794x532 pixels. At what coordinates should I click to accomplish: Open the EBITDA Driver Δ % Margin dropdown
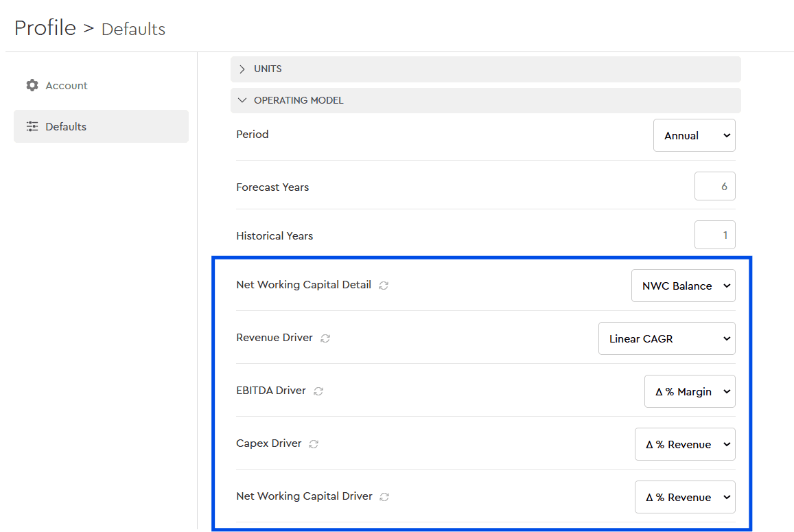pyautogui.click(x=690, y=391)
